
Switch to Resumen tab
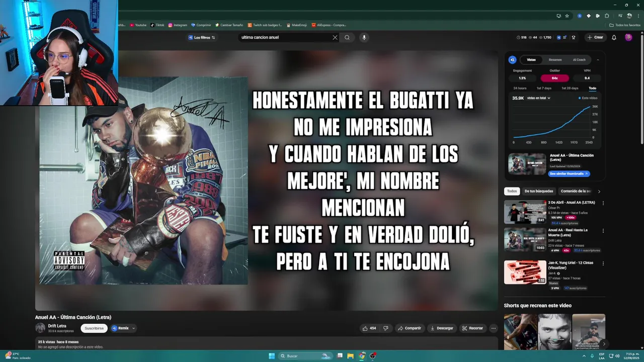coord(555,60)
